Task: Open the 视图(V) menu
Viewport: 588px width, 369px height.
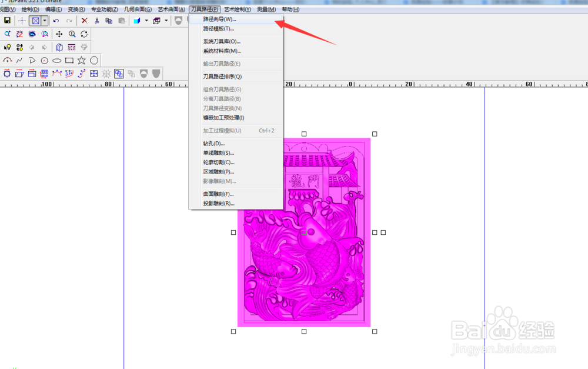Action: (x=8, y=9)
